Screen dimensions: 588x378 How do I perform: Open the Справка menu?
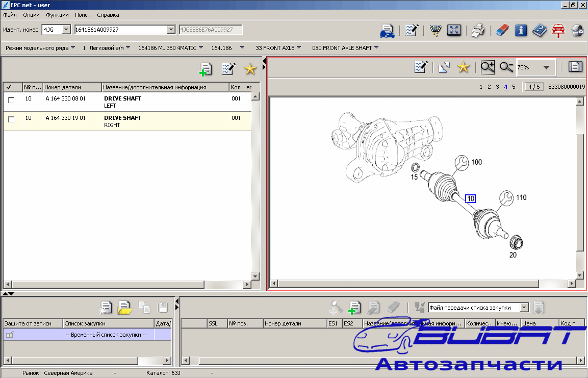click(x=108, y=15)
